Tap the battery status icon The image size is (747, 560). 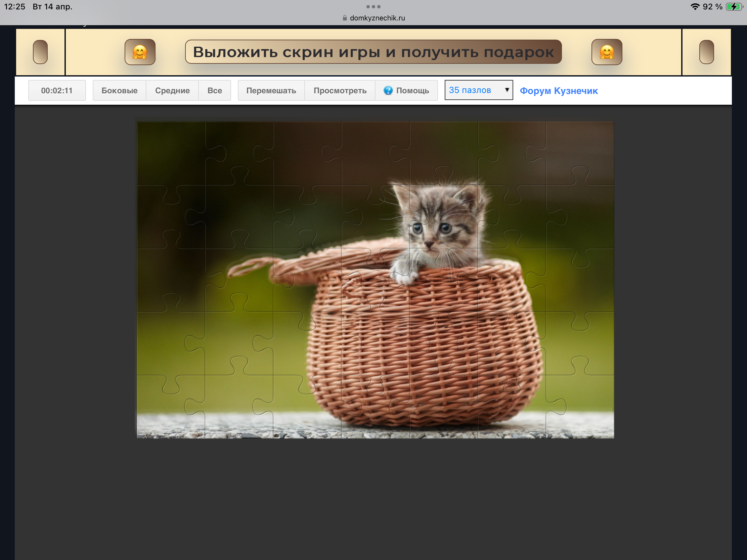(734, 7)
